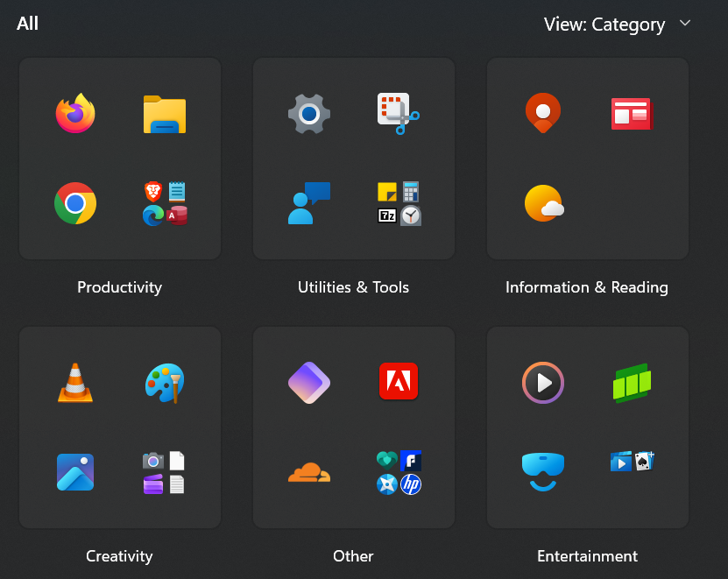Click the Creativity category label
Viewport: 728px width, 579px height.
point(119,555)
